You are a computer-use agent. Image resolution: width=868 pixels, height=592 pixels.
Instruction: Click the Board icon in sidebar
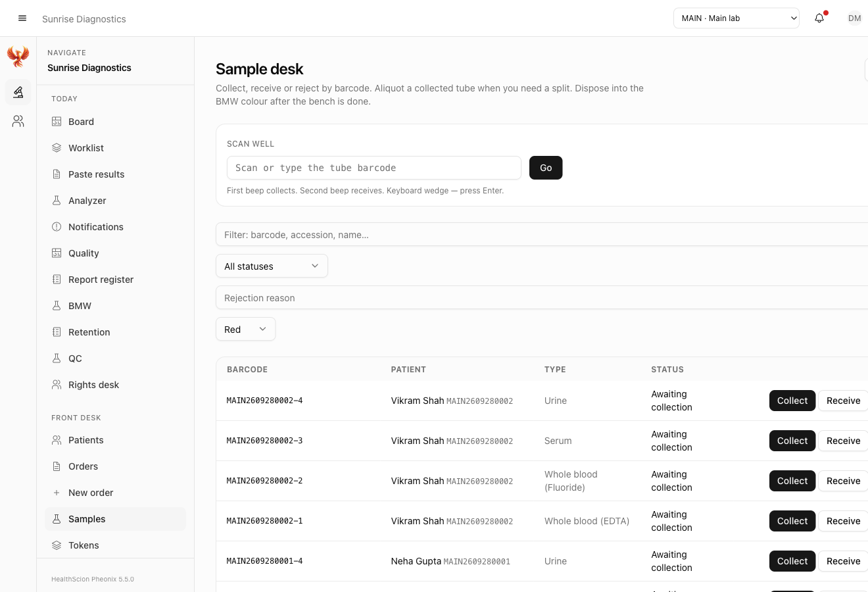pyautogui.click(x=57, y=122)
